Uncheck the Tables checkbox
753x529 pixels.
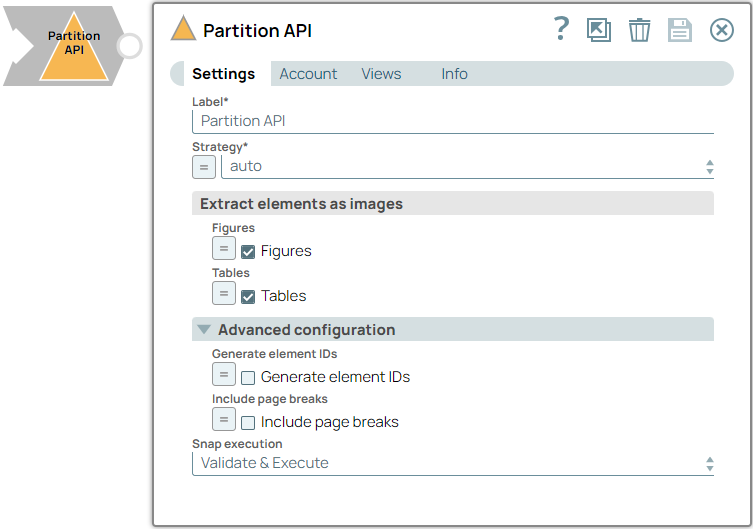point(248,297)
